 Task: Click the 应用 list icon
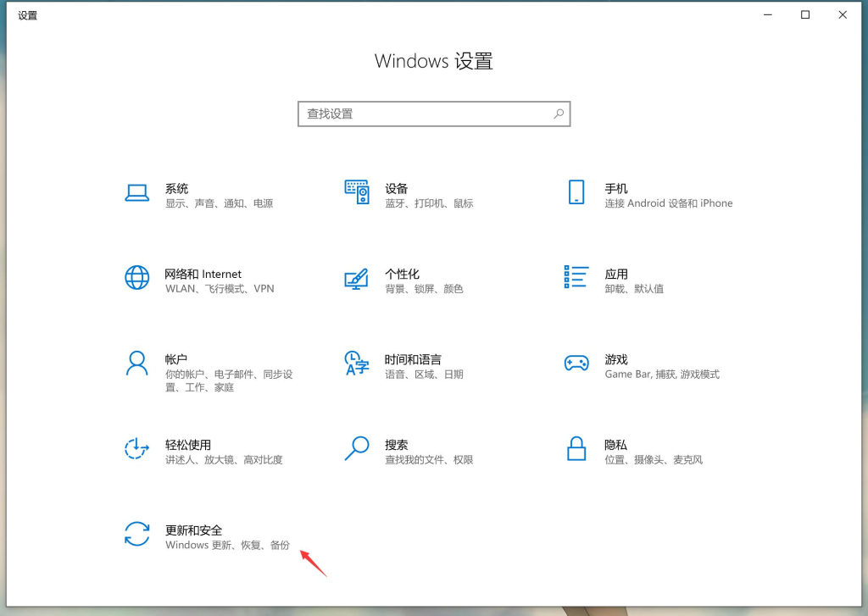coord(576,277)
